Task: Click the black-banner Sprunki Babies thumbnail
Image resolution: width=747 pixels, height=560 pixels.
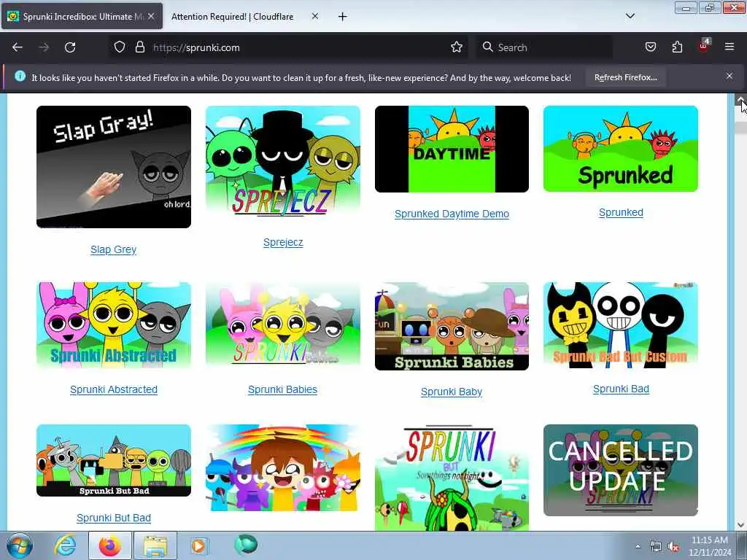Action: coord(452,326)
